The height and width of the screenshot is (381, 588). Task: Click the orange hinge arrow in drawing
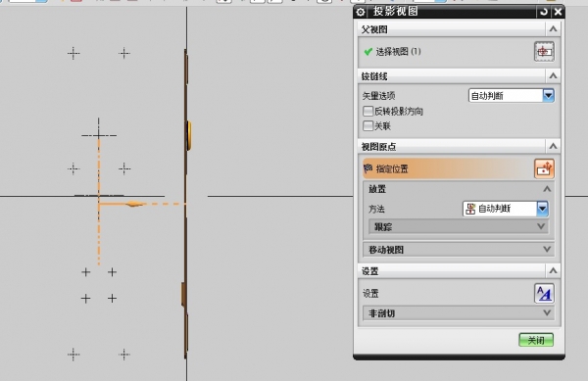tap(135, 204)
